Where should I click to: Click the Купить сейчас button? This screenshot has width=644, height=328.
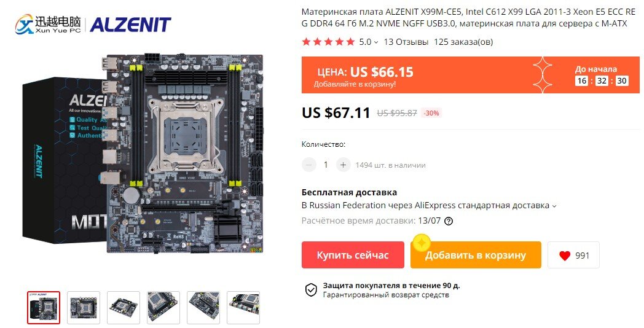tap(353, 255)
